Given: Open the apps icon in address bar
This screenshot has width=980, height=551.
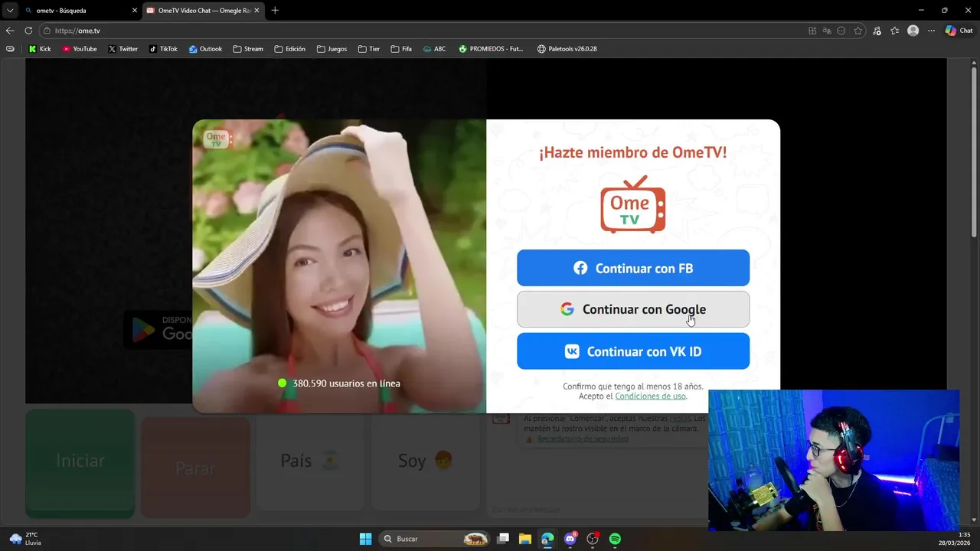Looking at the screenshot, I should [x=812, y=31].
